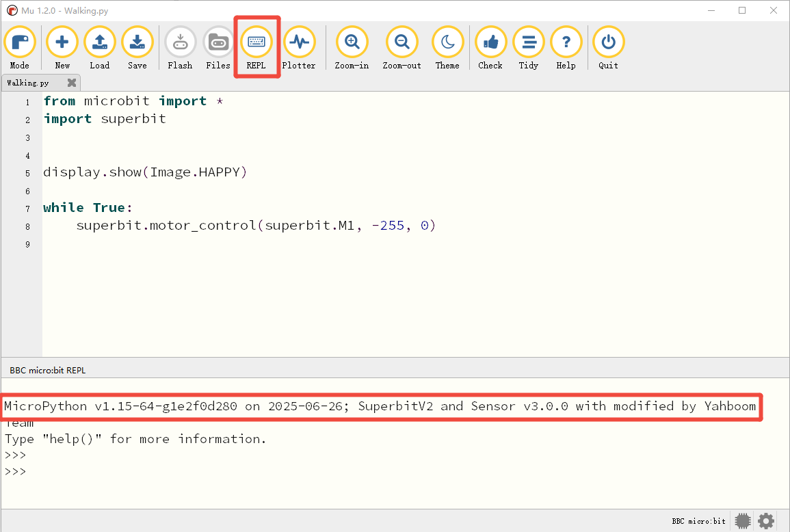790x532 pixels.
Task: Open the micro:bit Files panel
Action: (218, 48)
